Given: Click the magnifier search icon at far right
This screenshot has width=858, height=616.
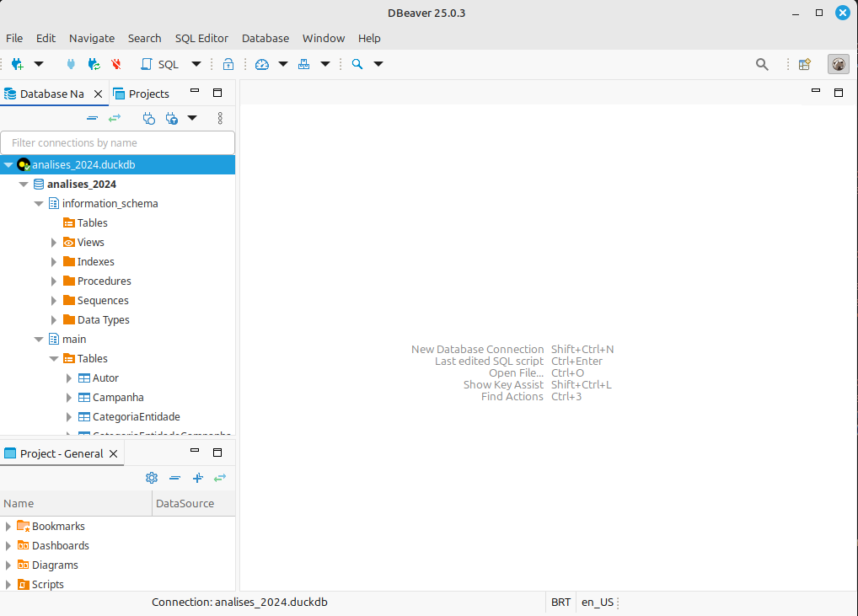Looking at the screenshot, I should click(x=762, y=64).
